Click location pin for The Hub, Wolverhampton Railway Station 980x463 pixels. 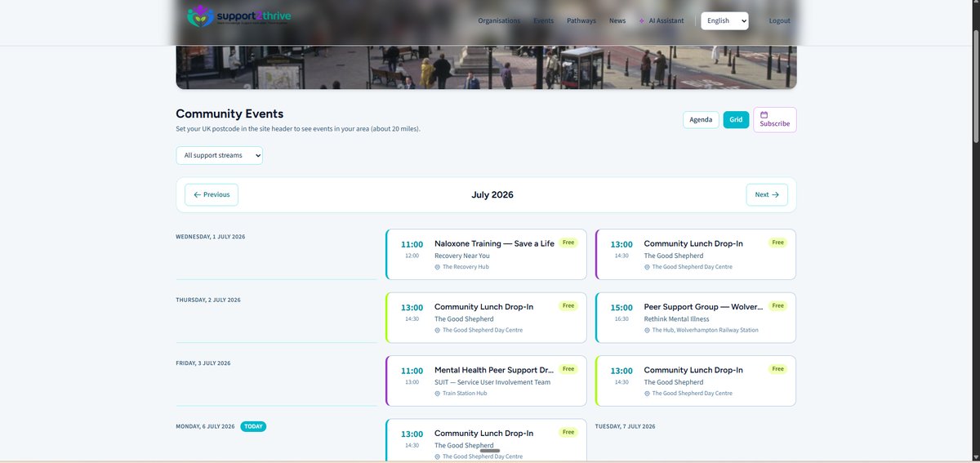647,331
